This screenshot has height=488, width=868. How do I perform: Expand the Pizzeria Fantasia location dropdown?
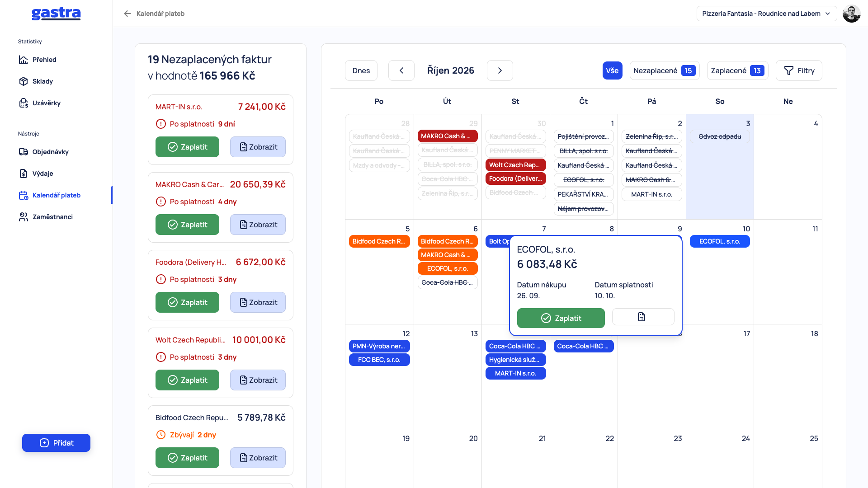pyautogui.click(x=766, y=14)
